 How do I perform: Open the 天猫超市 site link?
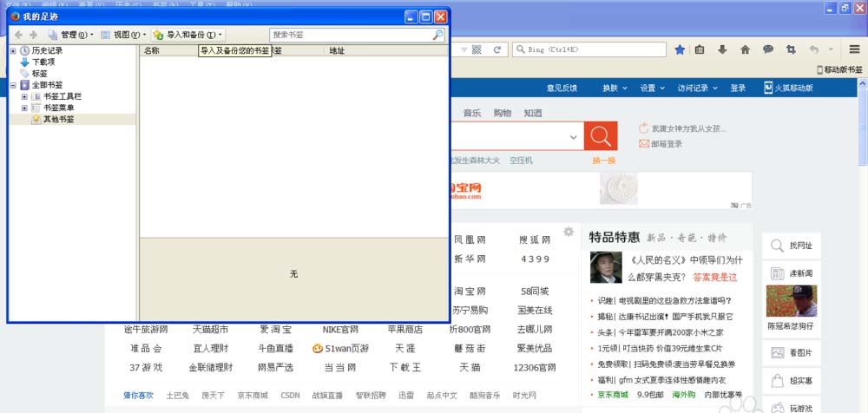[x=210, y=330]
